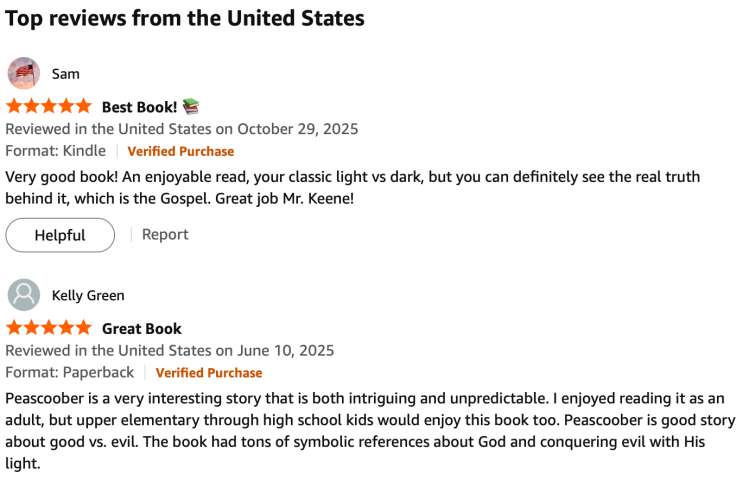749x480 pixels.
Task: Click the Format: Paperback label
Action: click(69, 373)
